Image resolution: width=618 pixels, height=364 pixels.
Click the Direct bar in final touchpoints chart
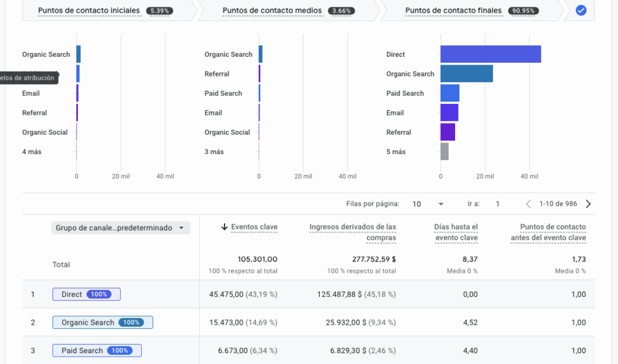[490, 54]
